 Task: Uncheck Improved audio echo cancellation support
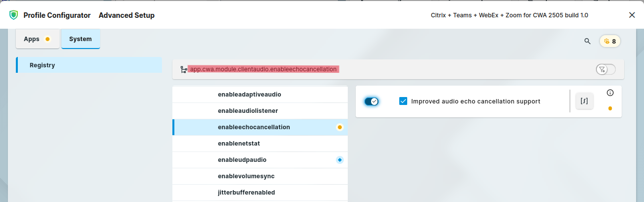[403, 101]
